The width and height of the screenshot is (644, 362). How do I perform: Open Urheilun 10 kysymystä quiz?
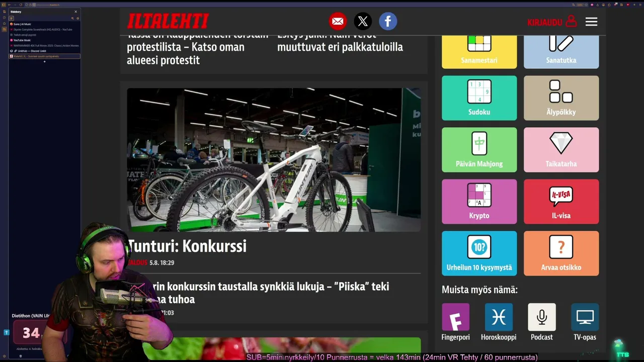479,253
